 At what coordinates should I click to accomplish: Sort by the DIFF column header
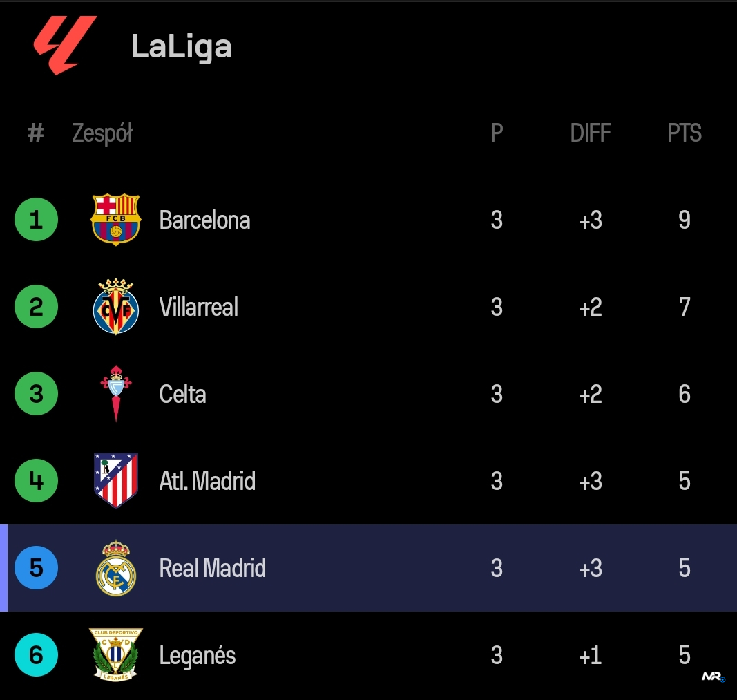tap(591, 133)
